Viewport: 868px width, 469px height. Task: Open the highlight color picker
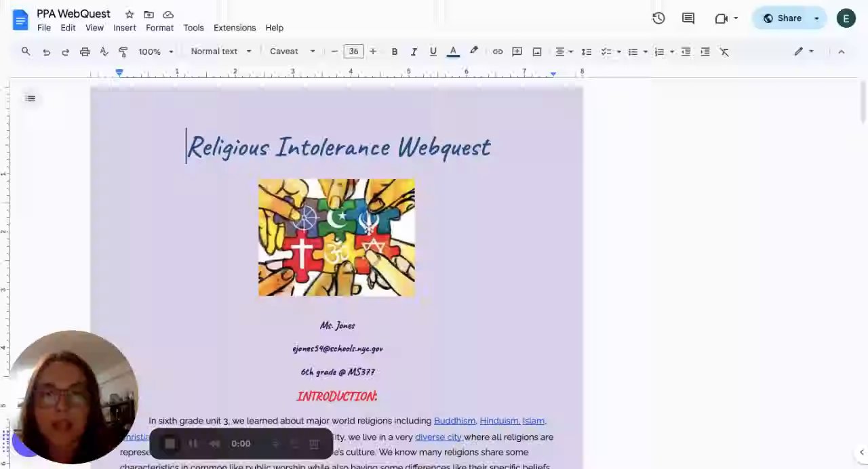(474, 52)
